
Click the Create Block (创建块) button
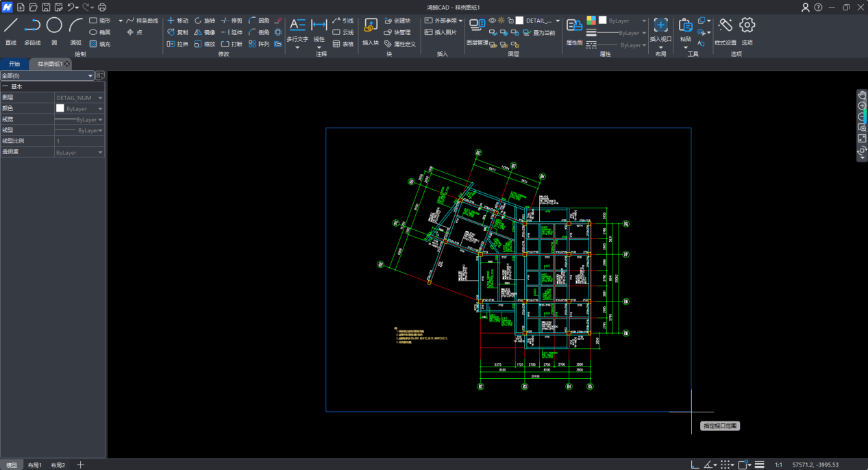pyautogui.click(x=397, y=21)
